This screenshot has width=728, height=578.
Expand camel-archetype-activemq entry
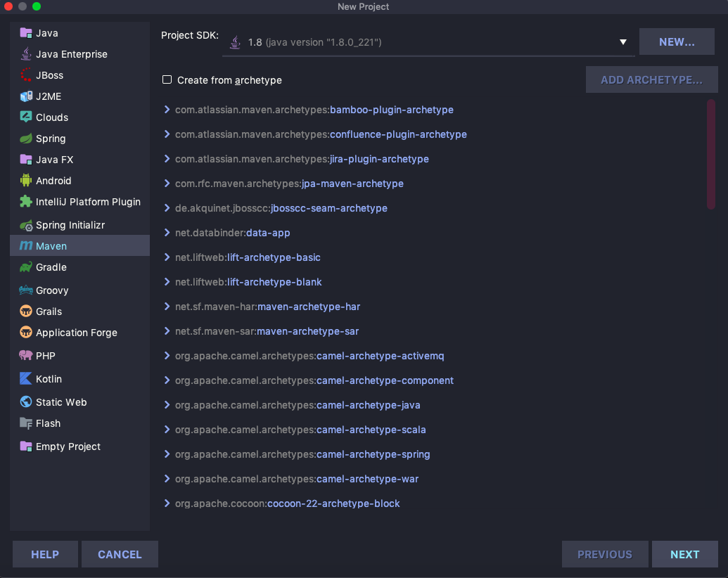pos(167,356)
